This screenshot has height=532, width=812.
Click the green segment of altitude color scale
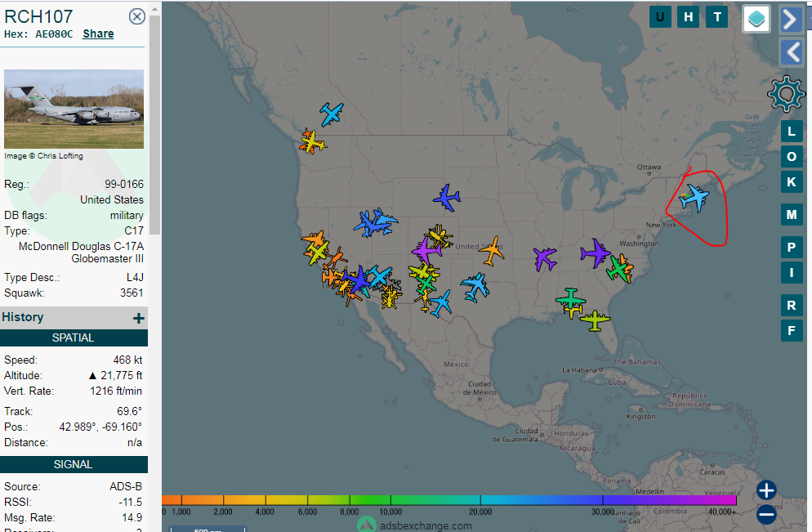370,500
